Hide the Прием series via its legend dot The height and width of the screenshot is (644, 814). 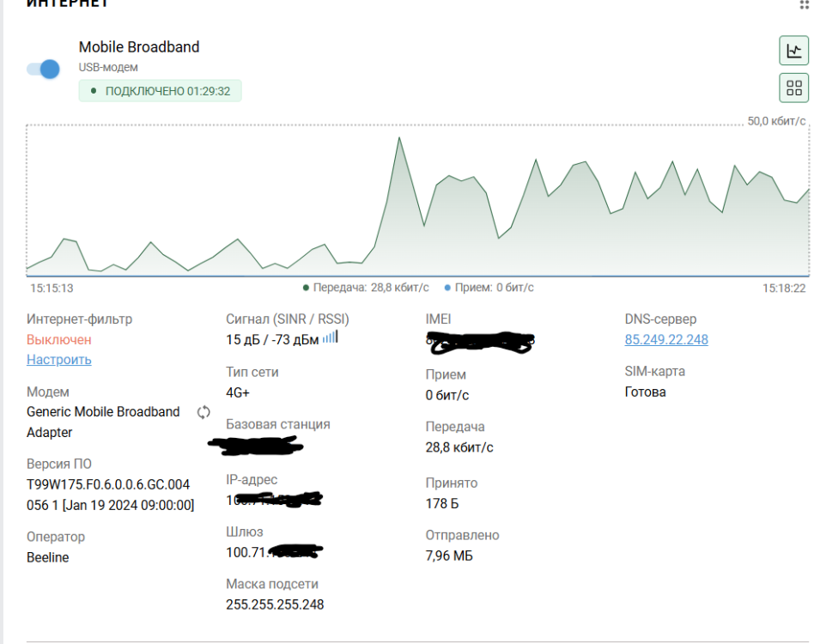pos(447,288)
